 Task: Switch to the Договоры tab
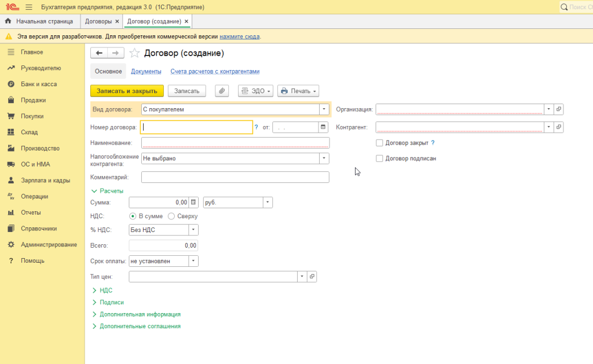(98, 21)
